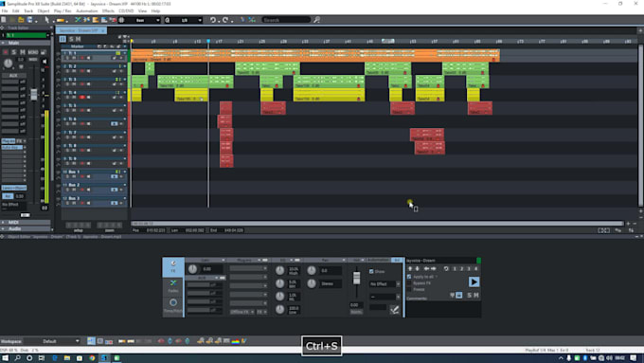This screenshot has width=644, height=363.
Task: Click the snap grid globe icon
Action: (121, 20)
